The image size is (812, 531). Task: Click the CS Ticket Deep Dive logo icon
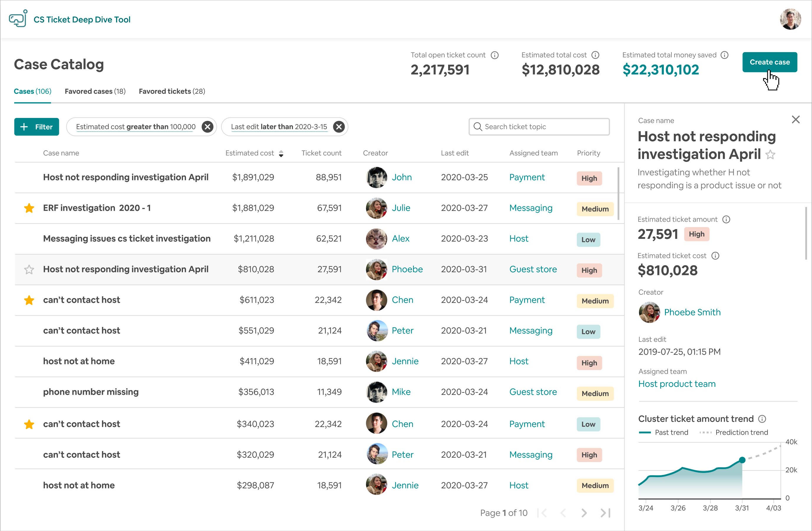click(18, 19)
